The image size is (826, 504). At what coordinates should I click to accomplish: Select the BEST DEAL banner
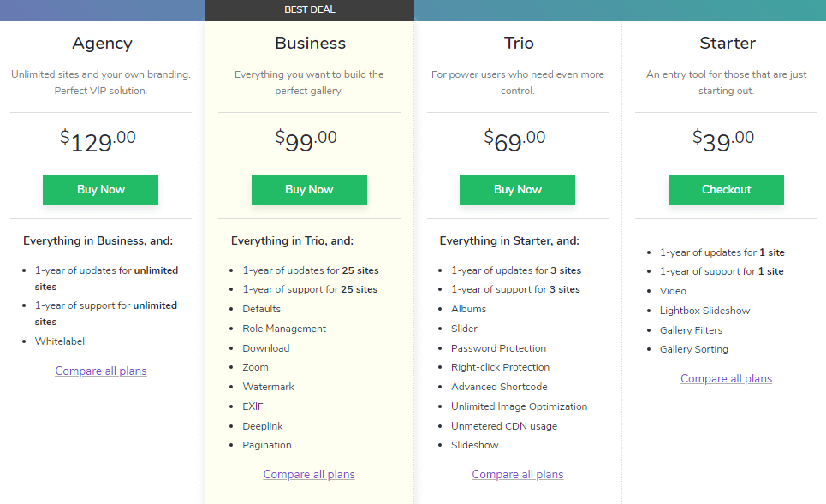pyautogui.click(x=310, y=10)
